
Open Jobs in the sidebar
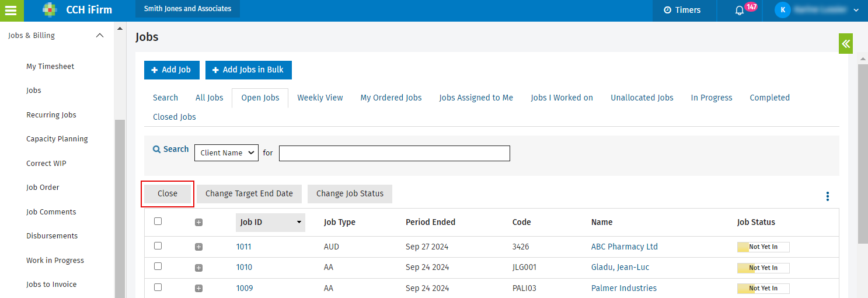click(x=34, y=91)
